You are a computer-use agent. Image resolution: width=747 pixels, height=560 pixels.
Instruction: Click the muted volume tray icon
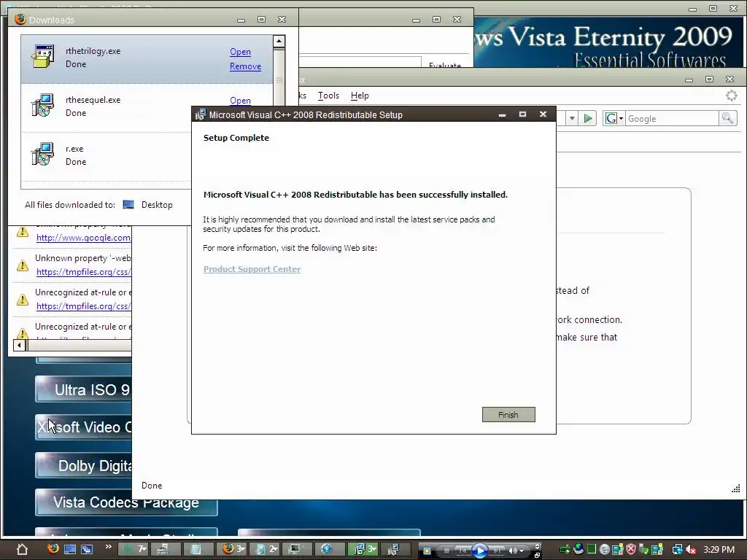(691, 550)
